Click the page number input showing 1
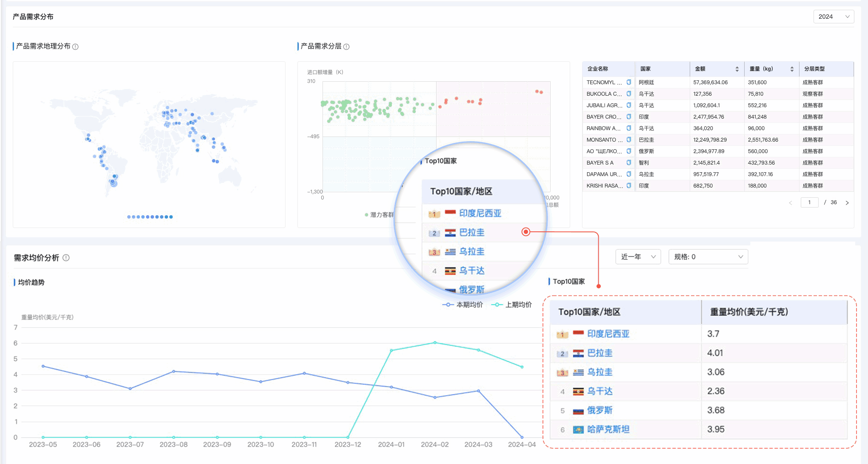This screenshot has height=464, width=868. pyautogui.click(x=809, y=202)
